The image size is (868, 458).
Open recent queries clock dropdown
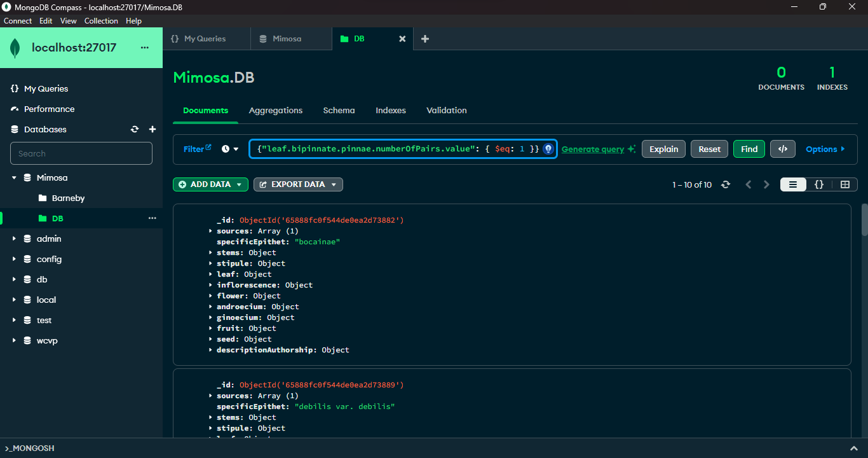point(230,149)
